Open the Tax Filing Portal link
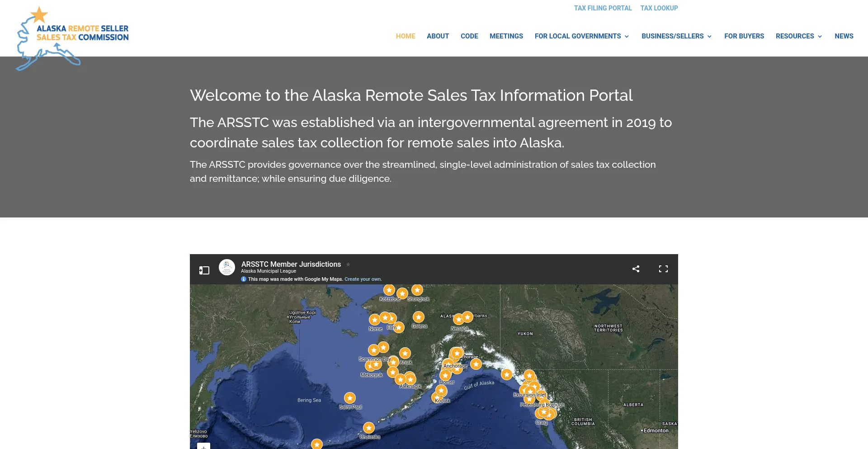868x449 pixels. coord(603,8)
